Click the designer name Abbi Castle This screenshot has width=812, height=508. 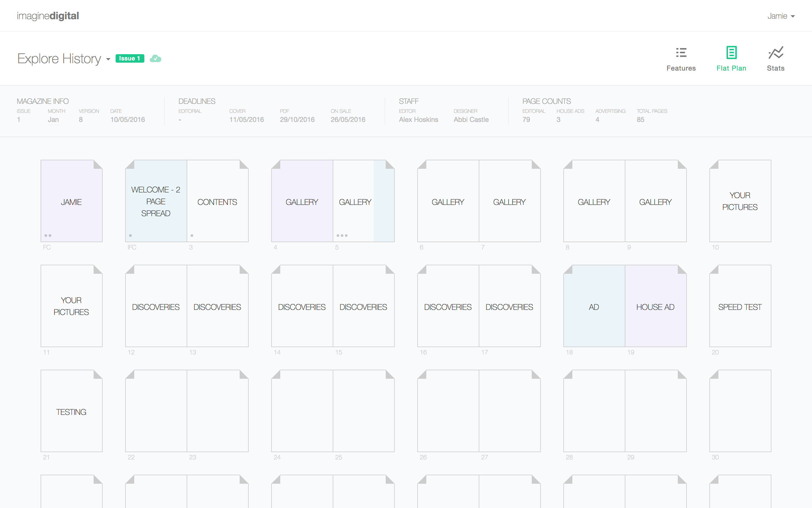click(471, 120)
